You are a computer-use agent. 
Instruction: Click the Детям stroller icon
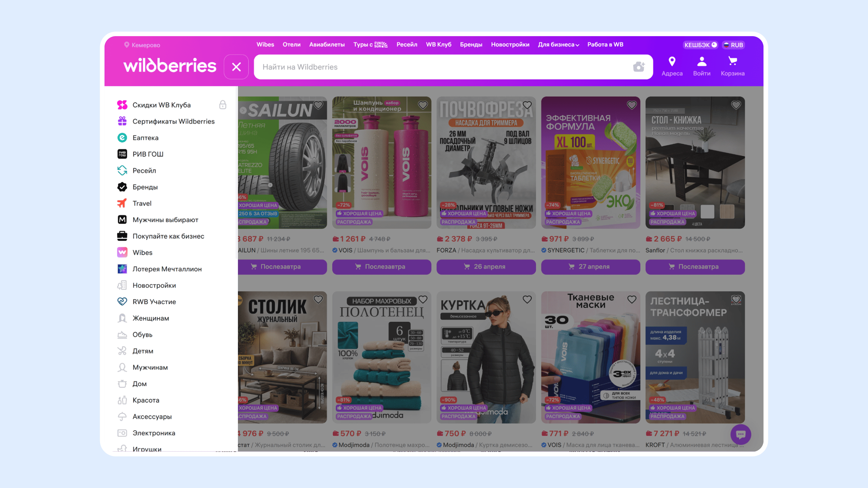122,351
